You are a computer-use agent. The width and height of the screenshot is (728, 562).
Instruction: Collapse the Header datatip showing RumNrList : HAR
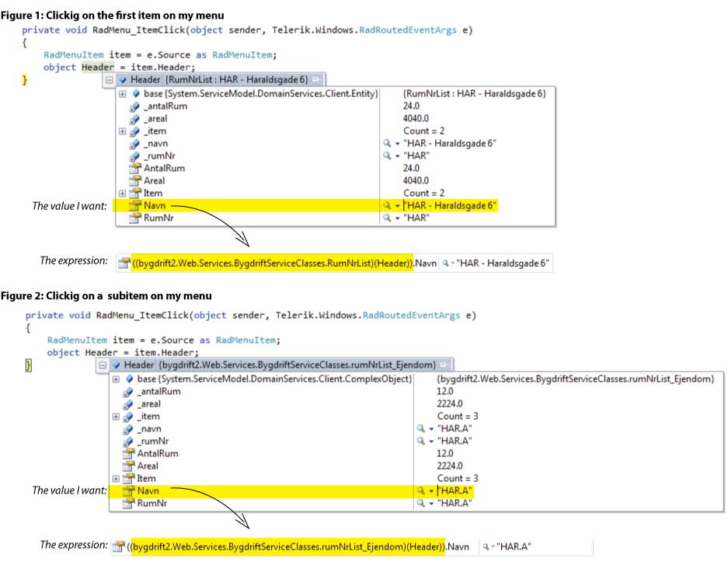coord(109,80)
